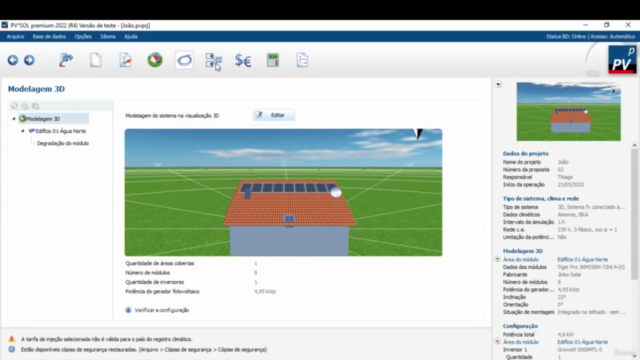The width and height of the screenshot is (640, 360).
Task: Select Edifício 01-Água Norte in the tree
Action: 60,131
